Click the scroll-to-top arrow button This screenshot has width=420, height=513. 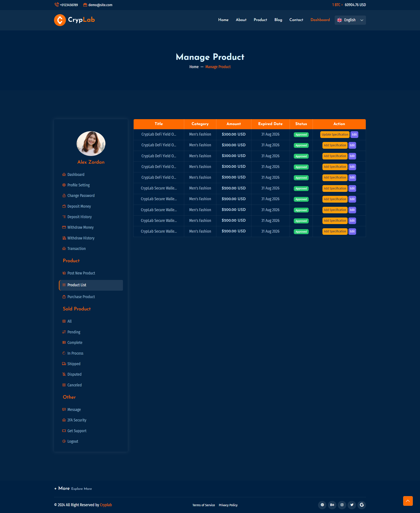click(x=408, y=501)
